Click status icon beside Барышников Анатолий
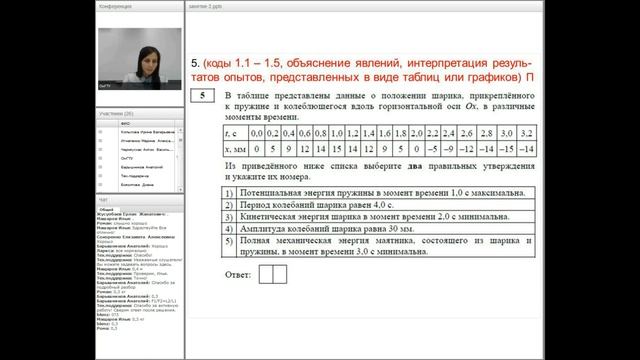The image size is (640, 360). click(100, 167)
